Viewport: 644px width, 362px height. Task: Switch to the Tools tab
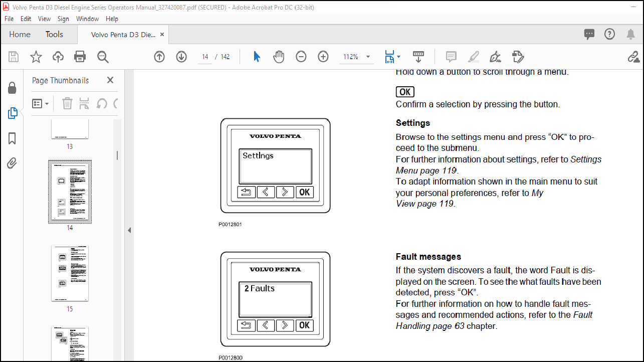pyautogui.click(x=54, y=34)
